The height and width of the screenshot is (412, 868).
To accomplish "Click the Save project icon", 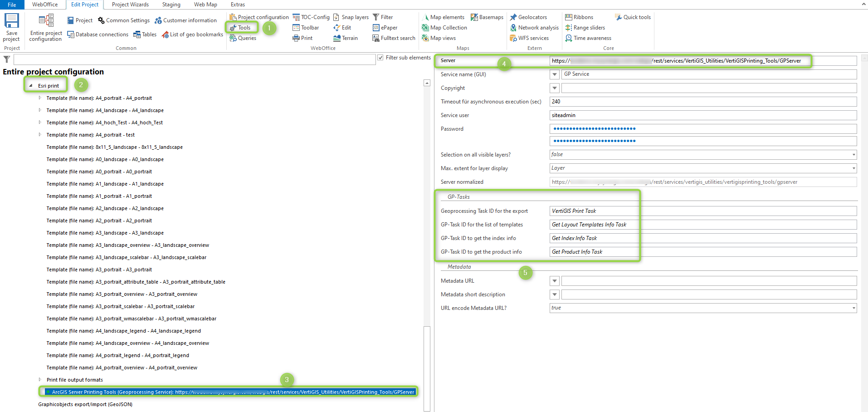I will point(11,22).
